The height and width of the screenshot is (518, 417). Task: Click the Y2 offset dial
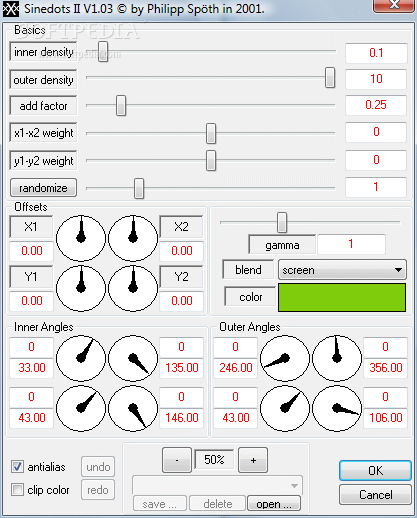133,288
